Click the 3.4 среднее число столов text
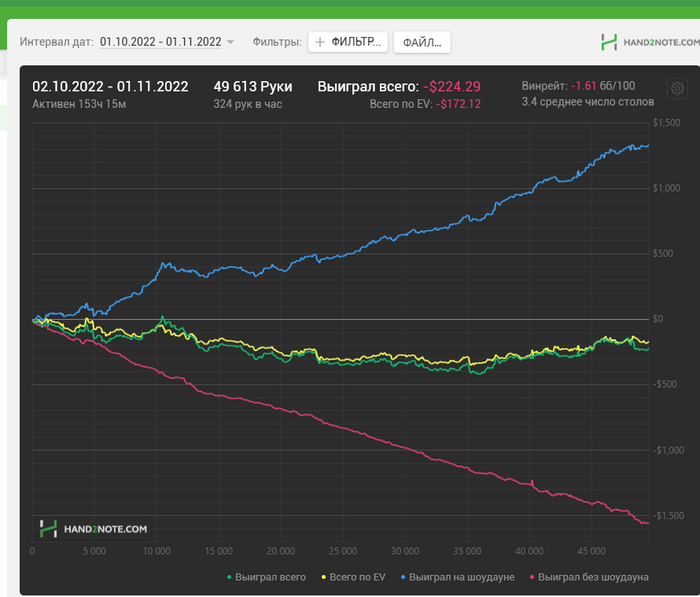The image size is (700, 597). pyautogui.click(x=588, y=102)
